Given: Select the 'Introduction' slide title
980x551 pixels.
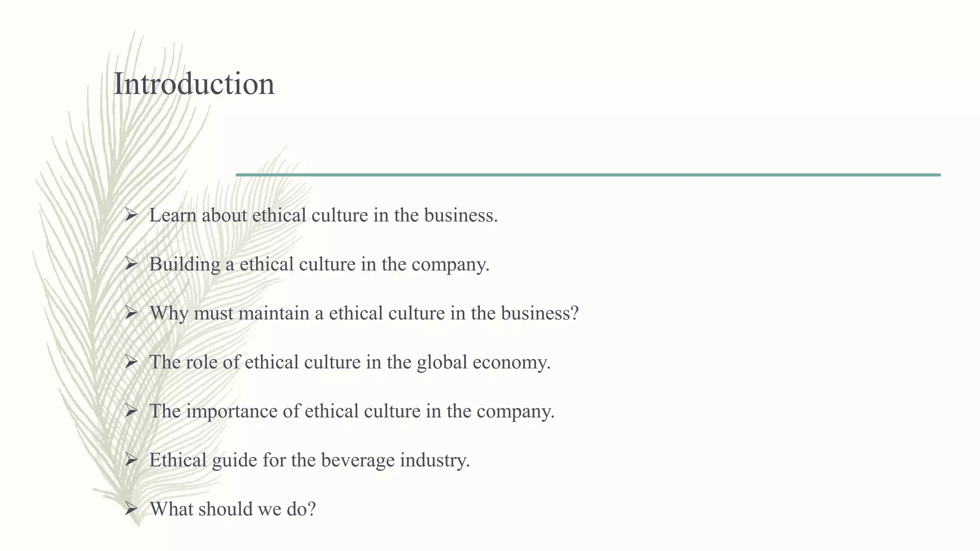Looking at the screenshot, I should 194,84.
